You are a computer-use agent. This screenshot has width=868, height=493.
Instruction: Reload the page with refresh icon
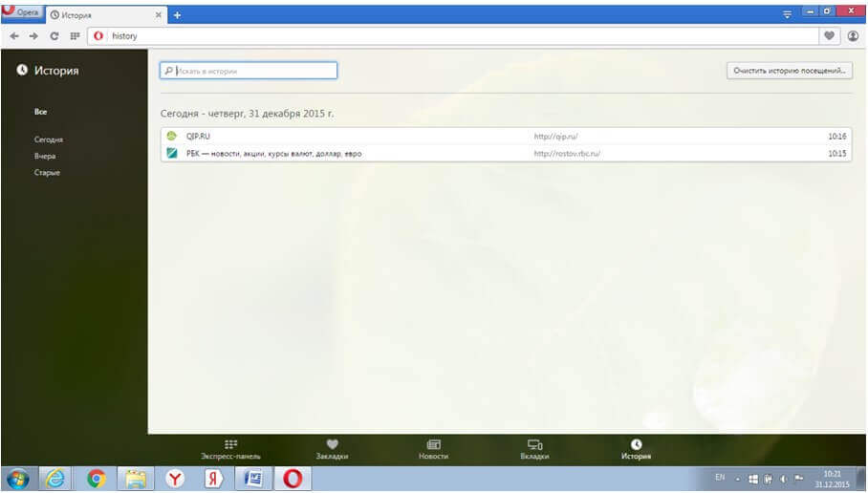(54, 36)
